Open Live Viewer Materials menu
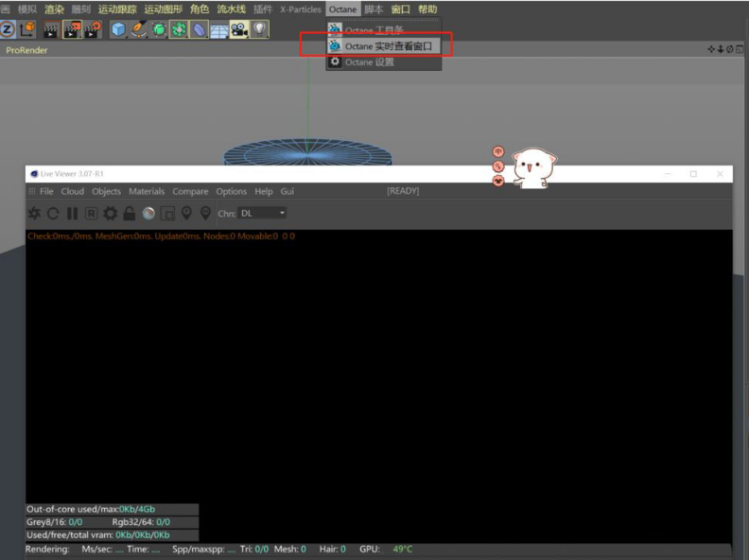This screenshot has width=749, height=560. point(147,191)
